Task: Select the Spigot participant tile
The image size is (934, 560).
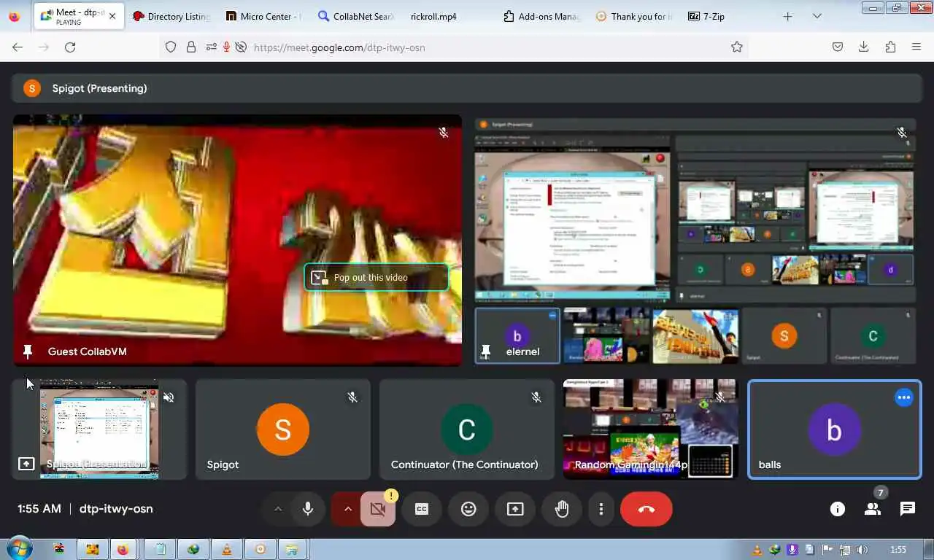Action: coord(283,429)
